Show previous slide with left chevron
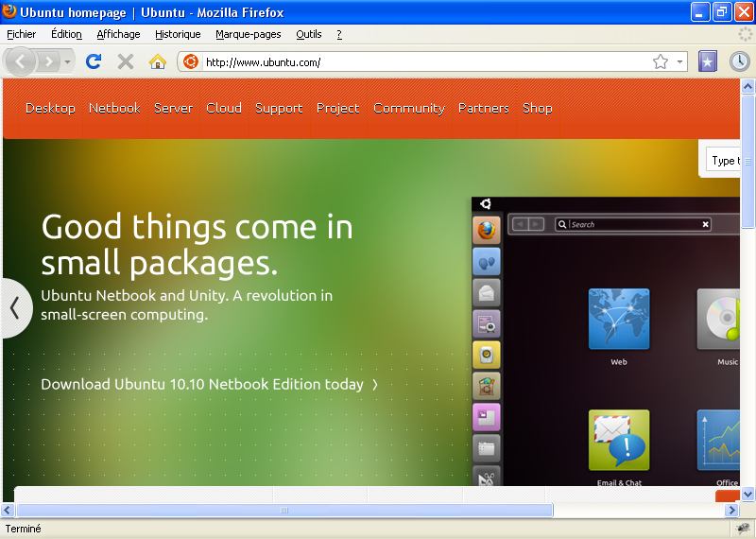The height and width of the screenshot is (539, 756). (15, 307)
